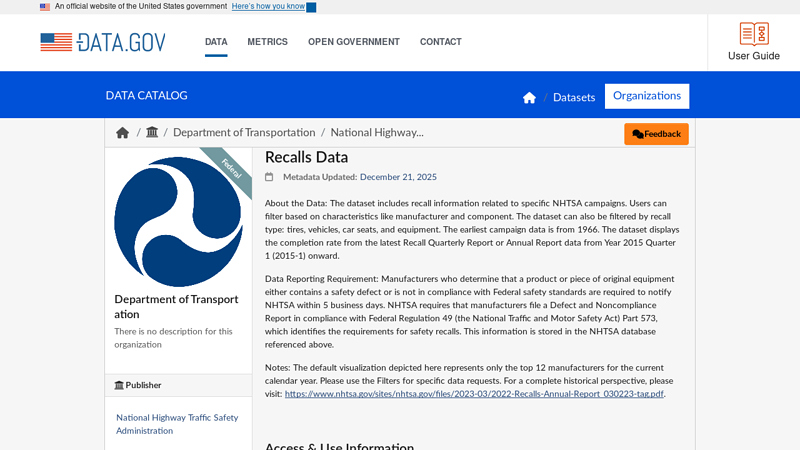Open the National Highway... breadcrumb link

coord(377,132)
